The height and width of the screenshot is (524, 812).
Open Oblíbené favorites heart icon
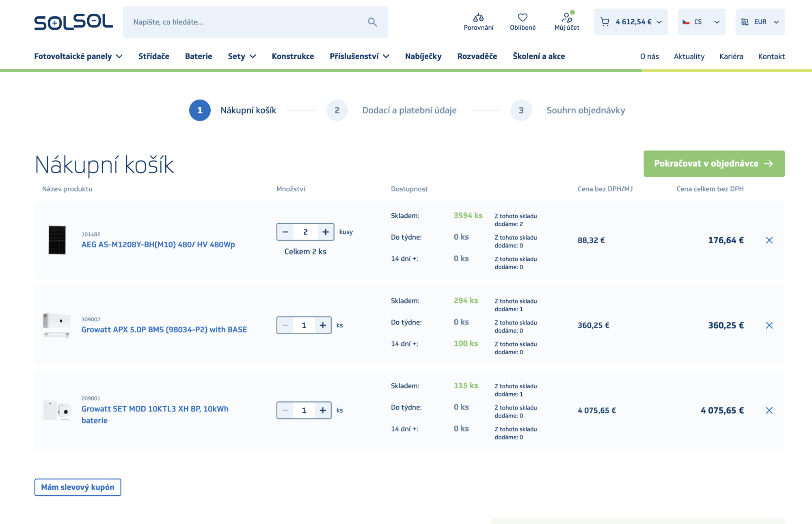point(523,17)
